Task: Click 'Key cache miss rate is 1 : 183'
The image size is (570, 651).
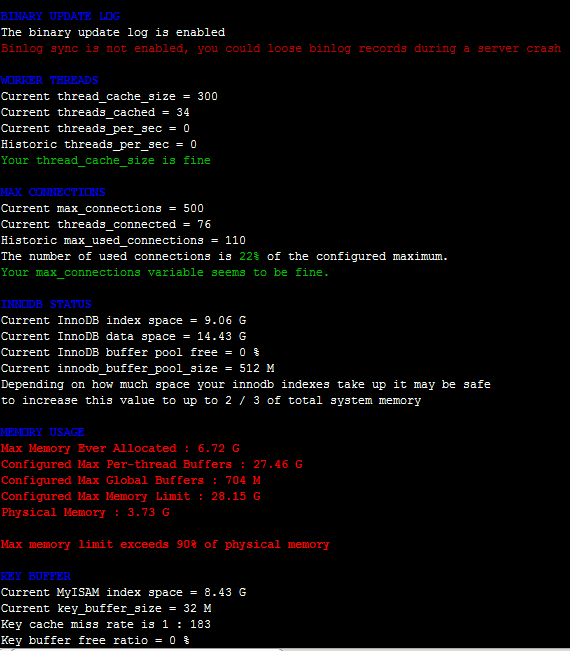Action: click(106, 624)
